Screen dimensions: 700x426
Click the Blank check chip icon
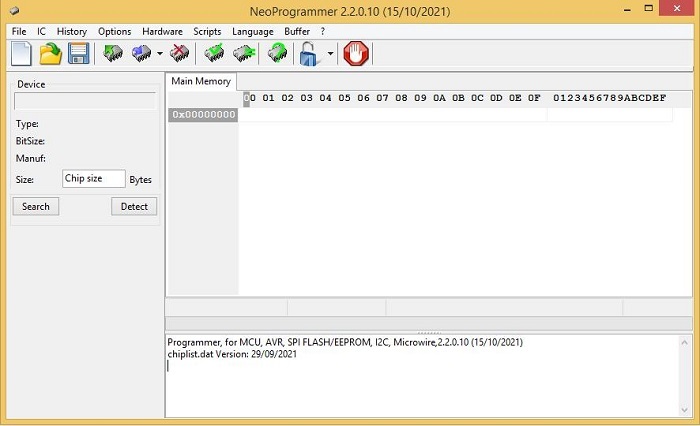click(x=244, y=54)
